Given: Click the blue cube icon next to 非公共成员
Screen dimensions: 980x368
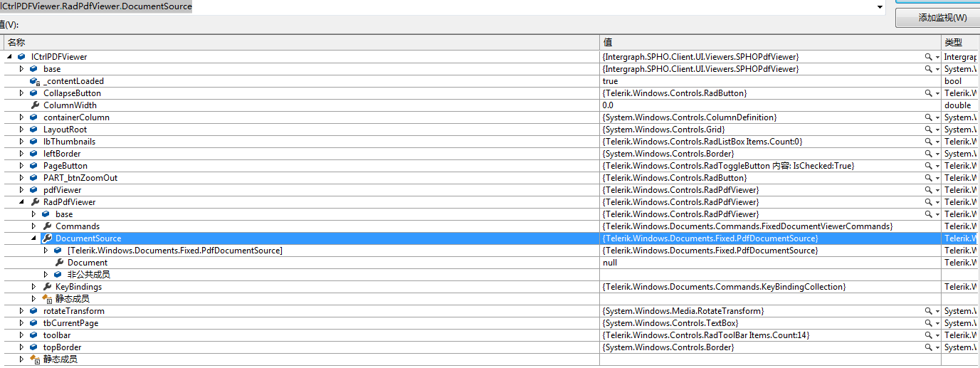Looking at the screenshot, I should coord(58,275).
